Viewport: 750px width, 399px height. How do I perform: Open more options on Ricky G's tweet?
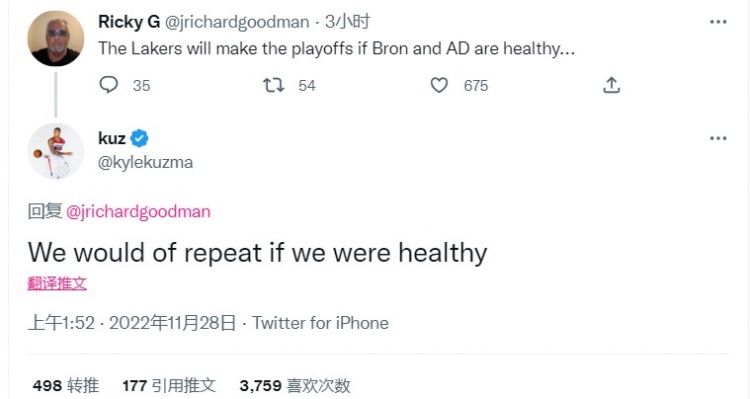coord(718,22)
